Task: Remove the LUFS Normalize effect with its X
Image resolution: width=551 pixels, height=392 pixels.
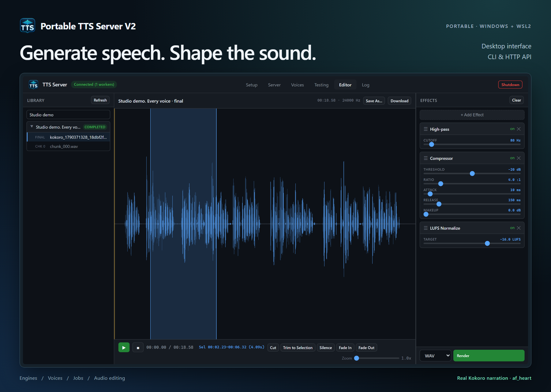Action: (x=519, y=228)
